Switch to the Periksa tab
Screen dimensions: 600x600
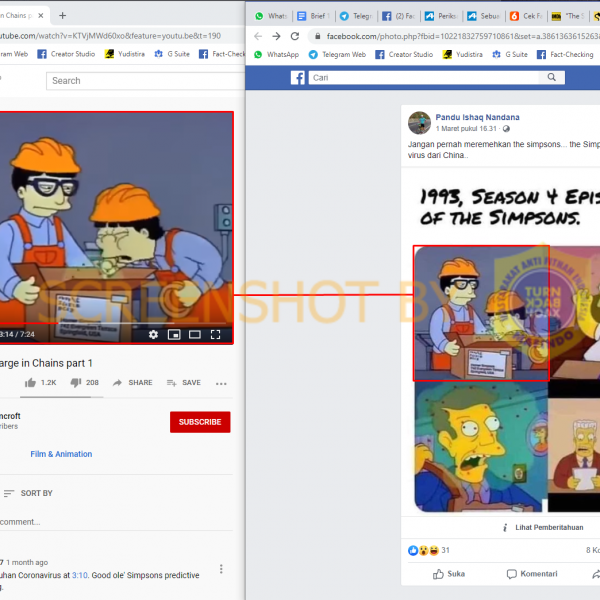click(441, 16)
